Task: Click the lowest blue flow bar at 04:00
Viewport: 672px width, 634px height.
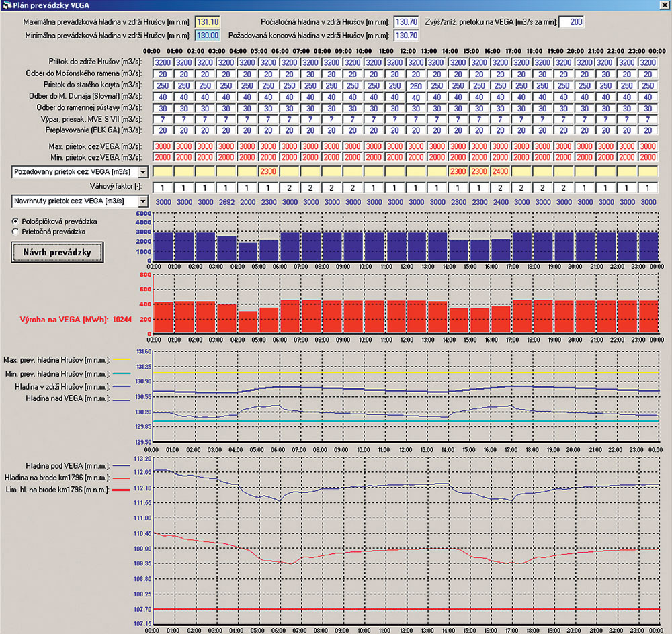Action: (x=248, y=251)
